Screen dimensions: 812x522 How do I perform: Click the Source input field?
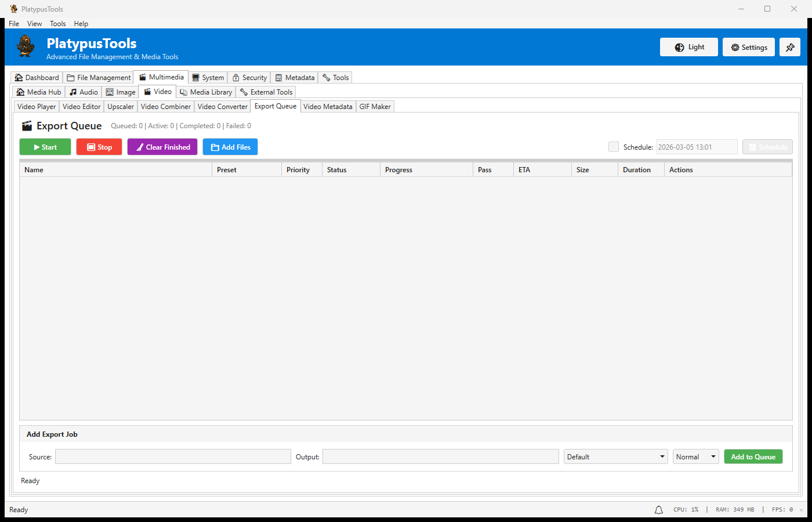tap(173, 457)
